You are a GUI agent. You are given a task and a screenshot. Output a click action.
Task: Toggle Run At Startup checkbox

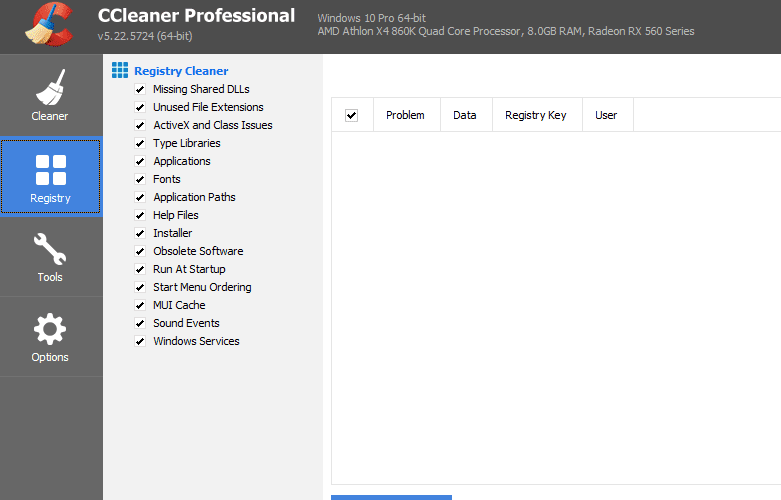point(140,269)
